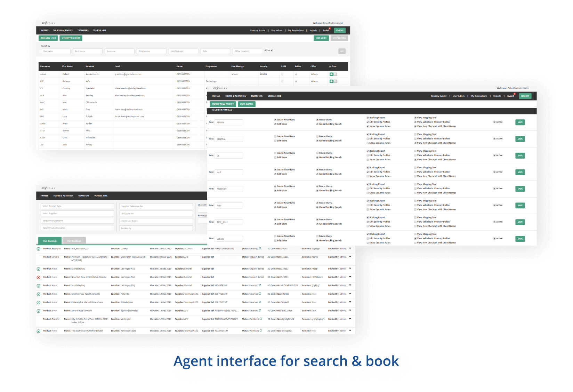Click Add New User button
573x392 pixels.
(48, 38)
